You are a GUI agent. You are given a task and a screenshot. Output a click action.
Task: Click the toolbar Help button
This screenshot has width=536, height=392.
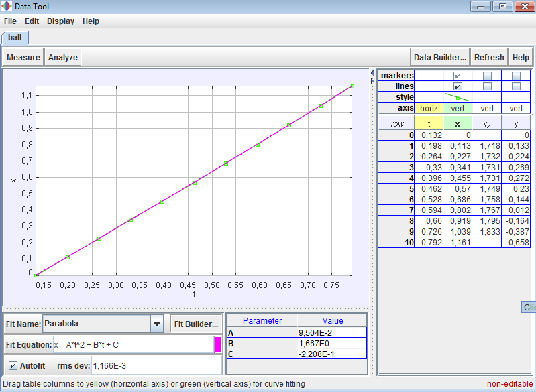click(521, 58)
